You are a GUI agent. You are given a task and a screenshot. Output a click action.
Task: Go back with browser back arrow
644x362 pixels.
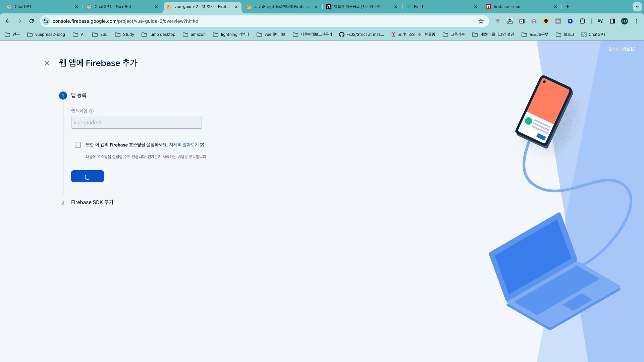pos(7,21)
